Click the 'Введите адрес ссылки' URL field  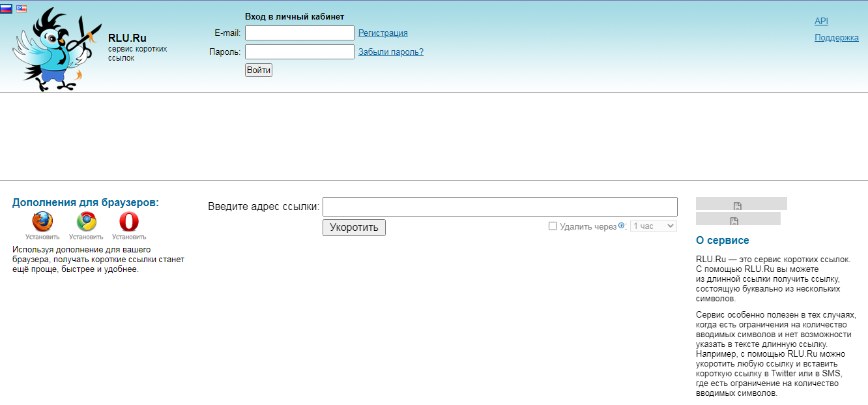(x=500, y=207)
